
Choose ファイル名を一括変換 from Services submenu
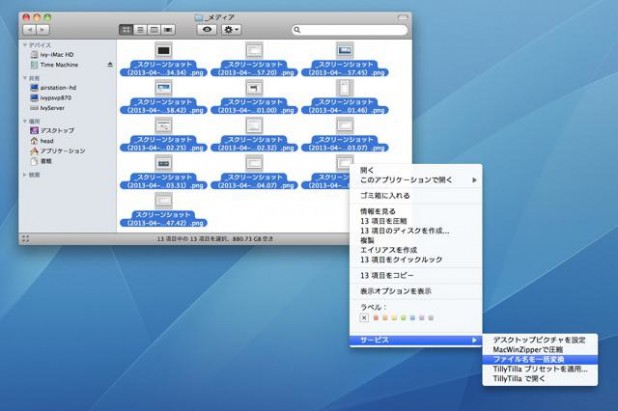click(x=529, y=359)
